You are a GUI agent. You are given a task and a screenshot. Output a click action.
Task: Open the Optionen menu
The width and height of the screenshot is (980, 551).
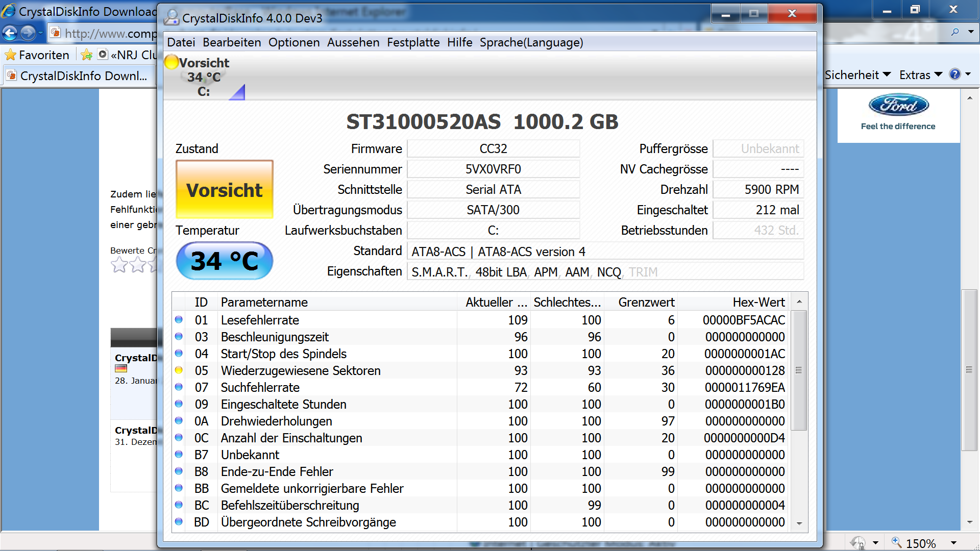[294, 42]
